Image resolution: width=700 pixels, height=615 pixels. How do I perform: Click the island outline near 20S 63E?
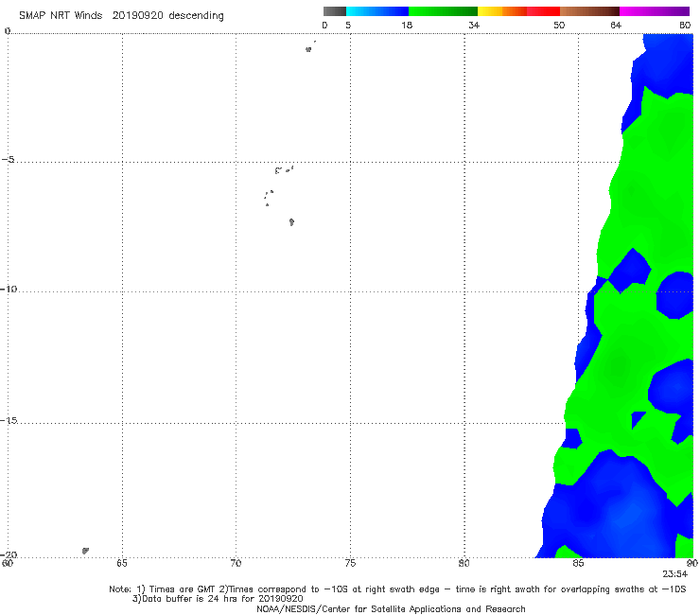[x=85, y=551]
